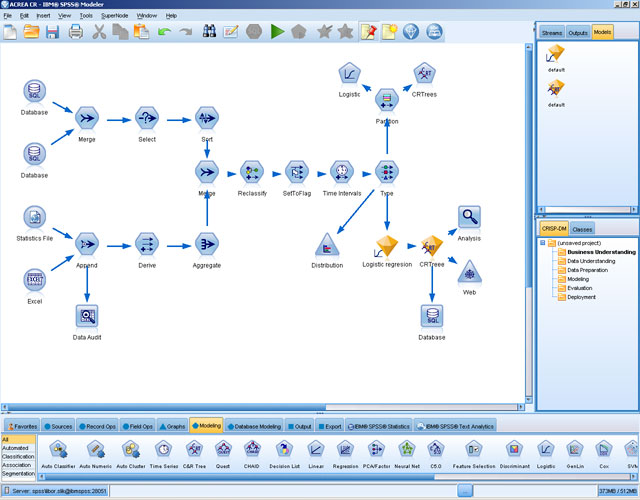Screen dimensions: 640x500
Task: Click the modeling palette horizontal scrollbar
Action: 239,477
